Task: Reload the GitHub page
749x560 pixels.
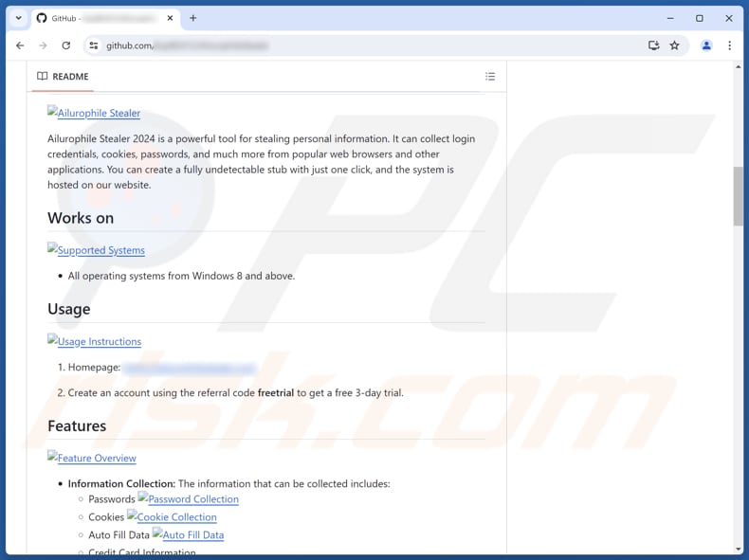Action: 66,45
